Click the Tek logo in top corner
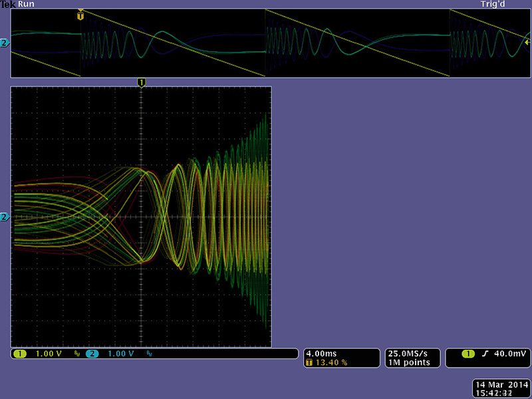 click(x=8, y=4)
